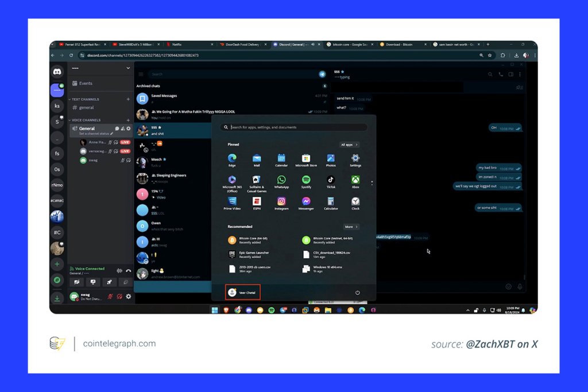Open Instagram in pinned apps
Screen dimensions: 588x392
pos(281,203)
